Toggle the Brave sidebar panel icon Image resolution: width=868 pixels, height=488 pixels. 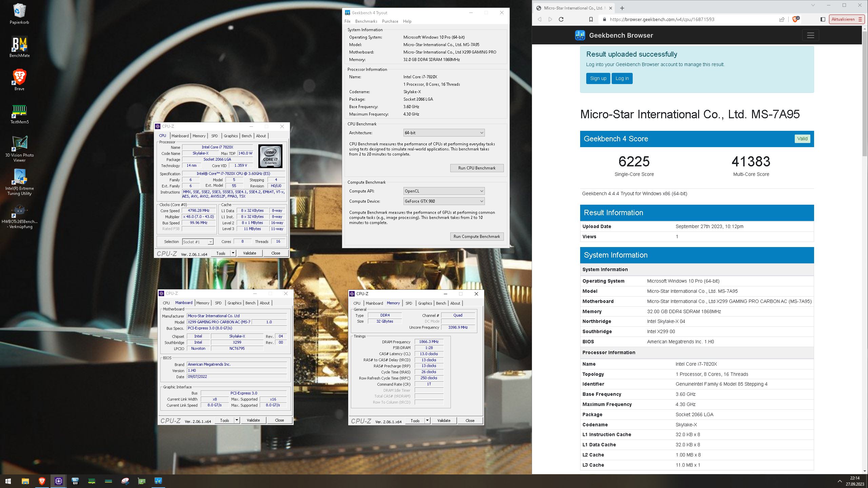(823, 19)
